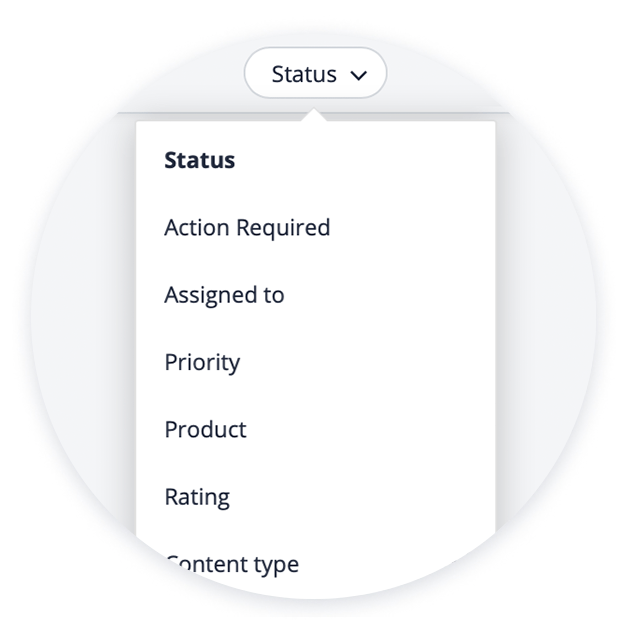Switch the selection to Rating
The width and height of the screenshot is (627, 627).
point(197,497)
